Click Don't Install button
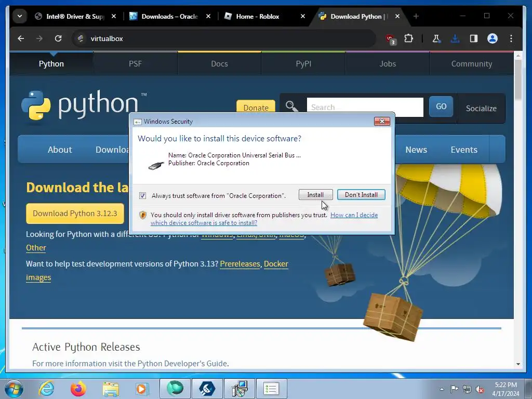The height and width of the screenshot is (399, 532). 361,195
